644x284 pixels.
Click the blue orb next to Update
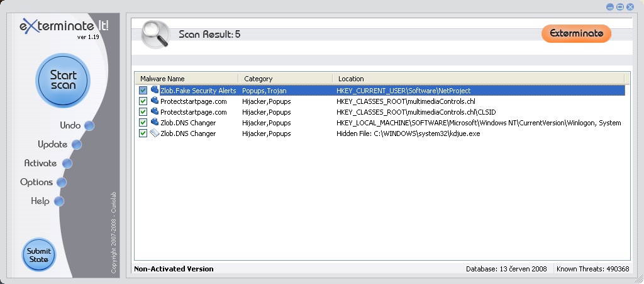click(x=76, y=144)
